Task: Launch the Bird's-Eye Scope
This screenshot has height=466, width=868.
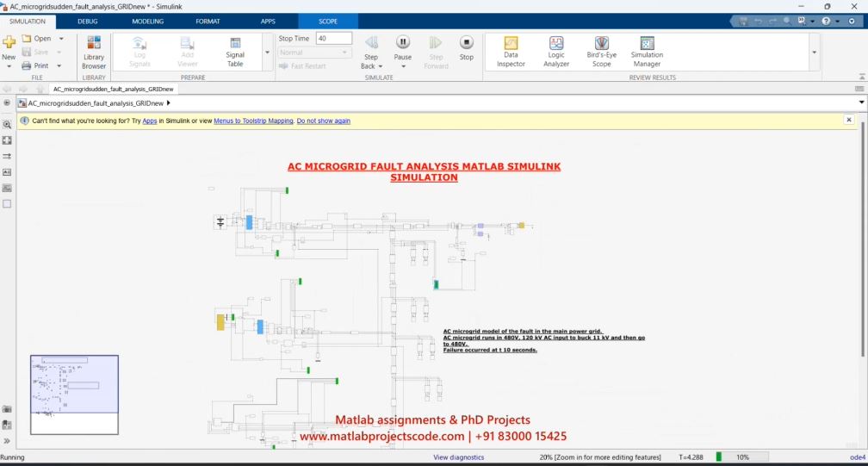Action: tap(601, 51)
